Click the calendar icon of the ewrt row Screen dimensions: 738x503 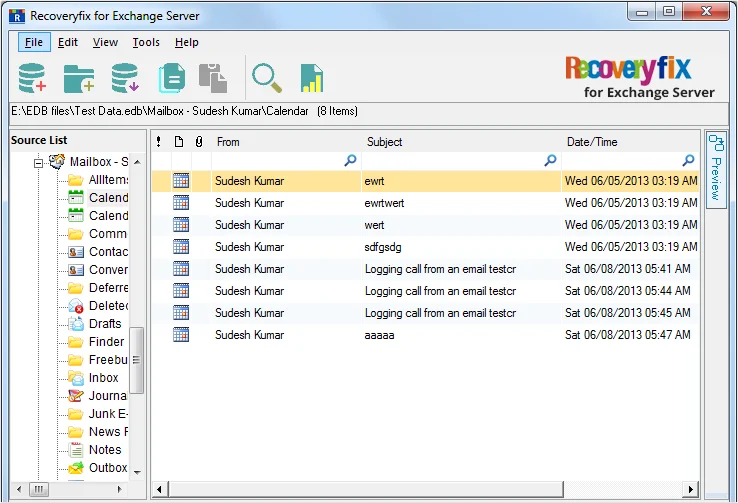pyautogui.click(x=181, y=181)
